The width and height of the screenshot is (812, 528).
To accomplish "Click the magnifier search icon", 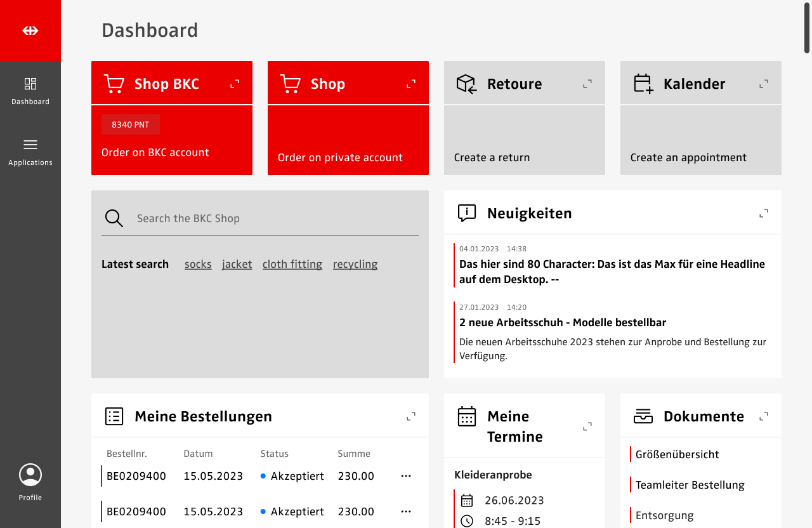I will [x=114, y=218].
